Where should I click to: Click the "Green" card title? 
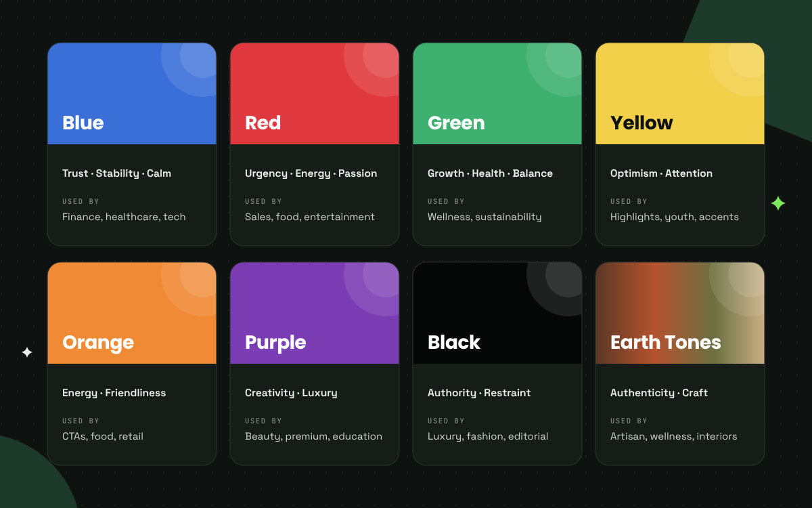pos(456,123)
